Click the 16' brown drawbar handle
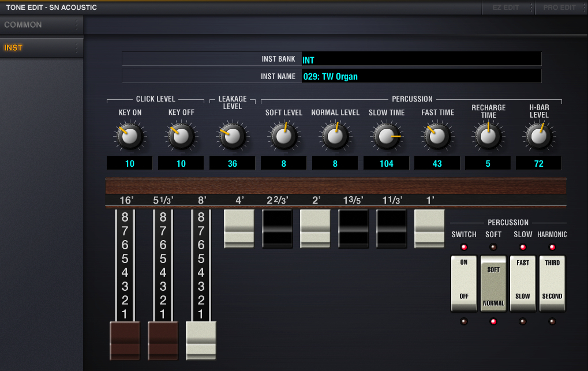This screenshot has height=371, width=588. [x=125, y=340]
